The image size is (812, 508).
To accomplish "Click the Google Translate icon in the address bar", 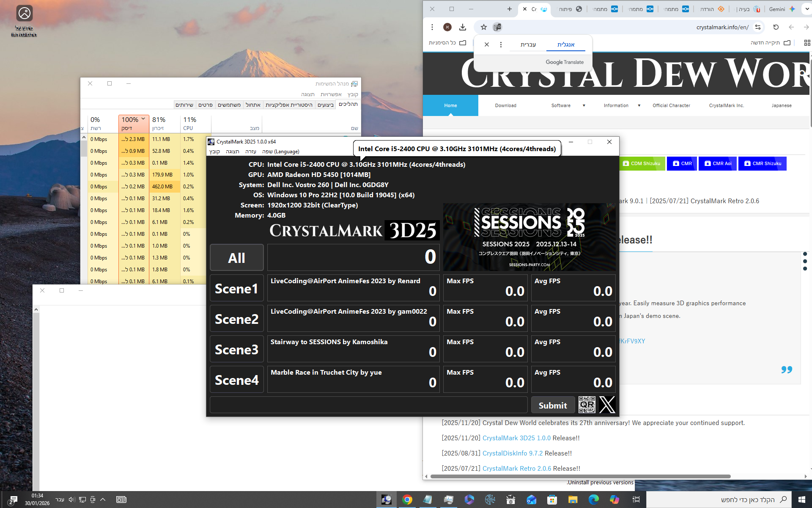I will pos(497,27).
